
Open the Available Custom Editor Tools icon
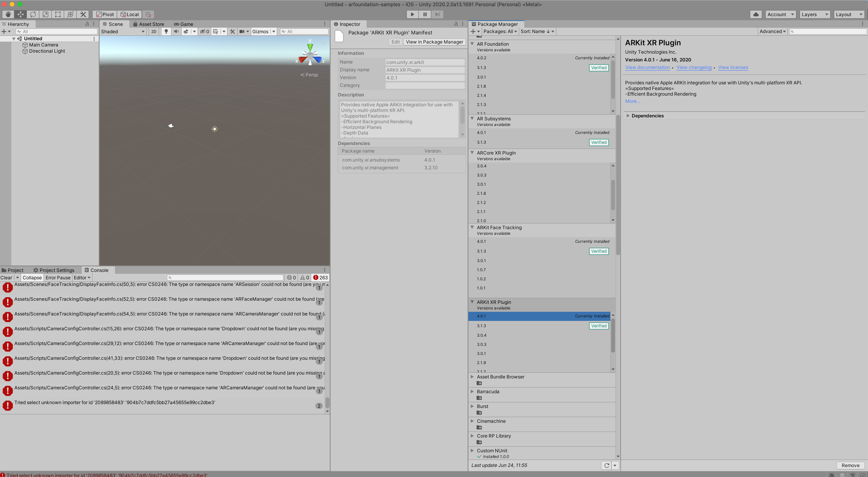[83, 14]
